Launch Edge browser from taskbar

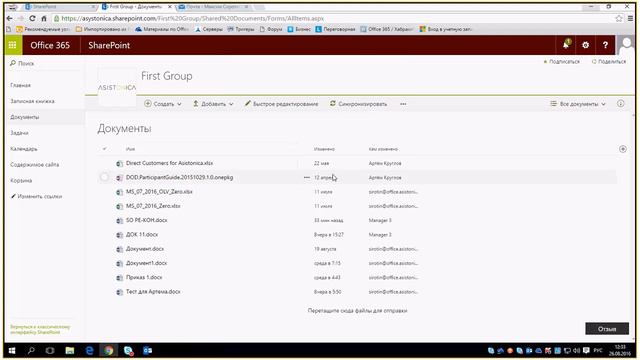click(x=89, y=351)
